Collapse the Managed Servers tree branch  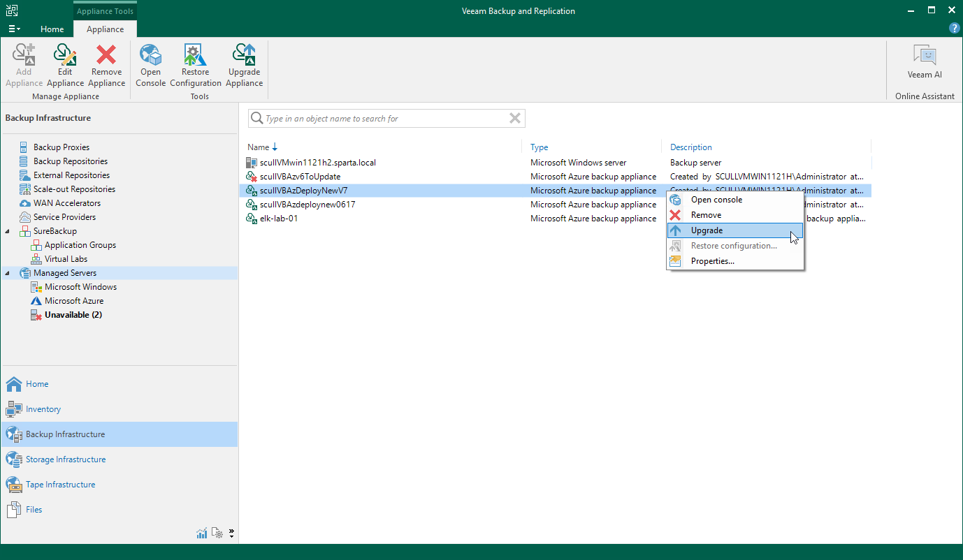pyautogui.click(x=8, y=273)
